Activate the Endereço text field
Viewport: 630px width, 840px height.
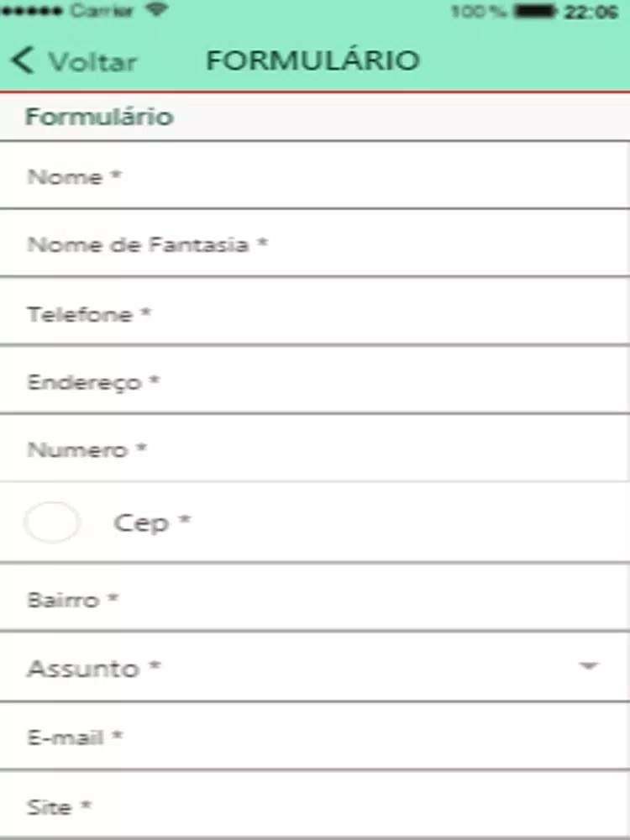[x=315, y=380]
